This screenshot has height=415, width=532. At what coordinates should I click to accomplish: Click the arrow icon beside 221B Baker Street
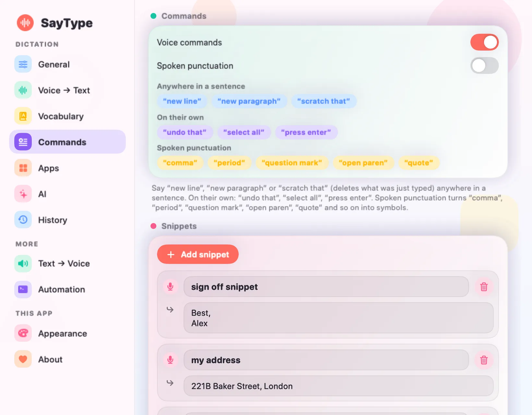point(170,383)
